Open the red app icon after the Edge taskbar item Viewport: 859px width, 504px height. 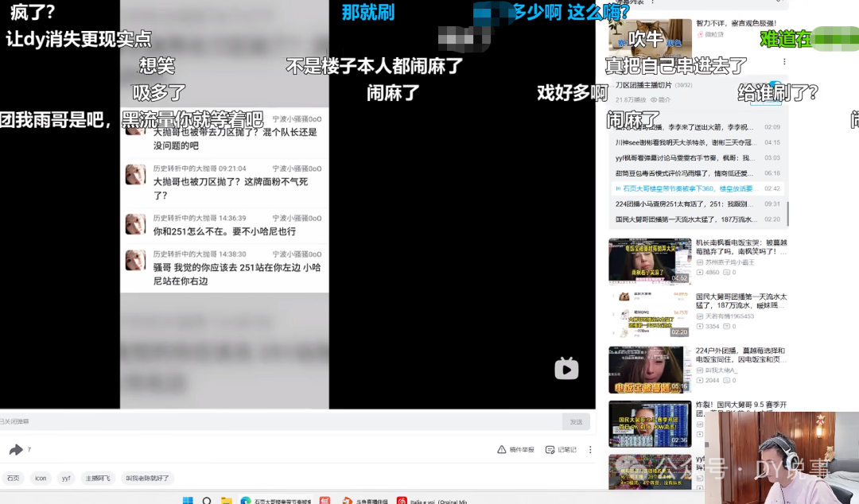click(325, 500)
